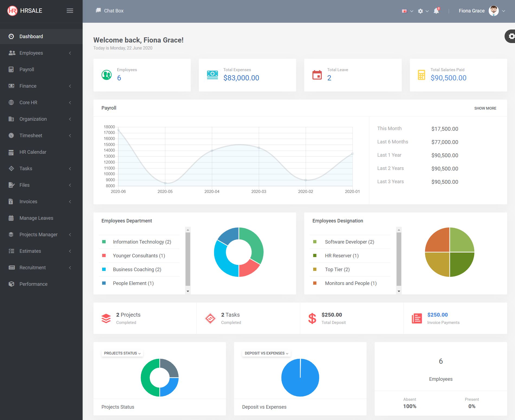Open the notifications bell icon
The image size is (515, 420).
[x=436, y=11]
